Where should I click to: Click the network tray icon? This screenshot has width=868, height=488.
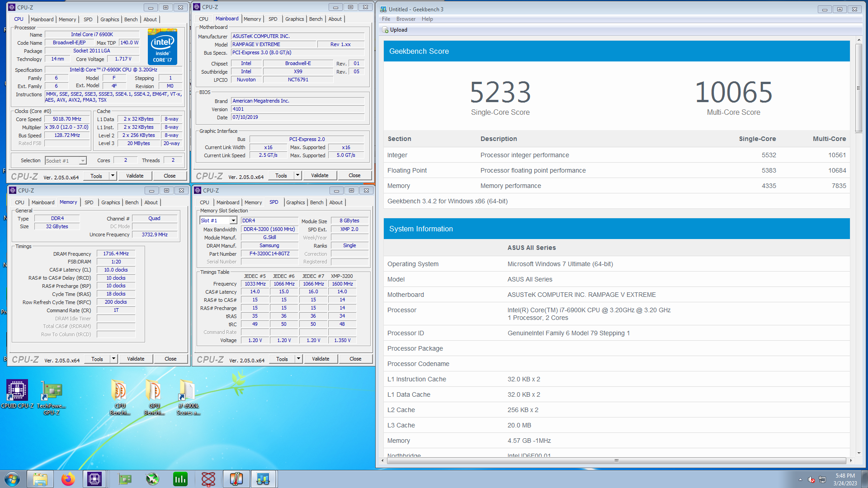822,479
